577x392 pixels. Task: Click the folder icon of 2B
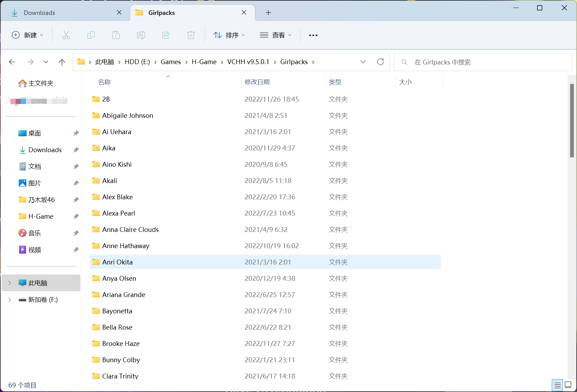click(x=96, y=99)
